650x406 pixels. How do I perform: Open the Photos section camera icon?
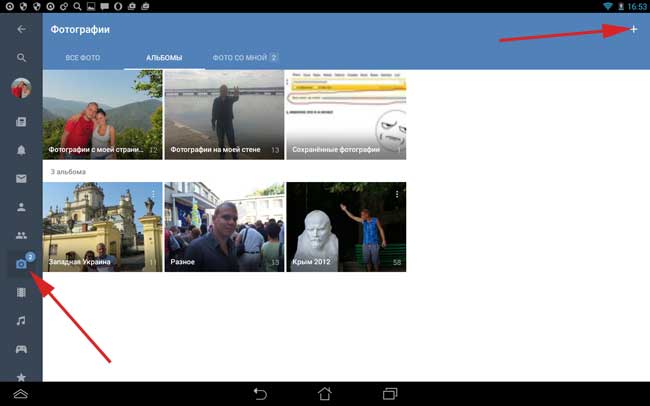21,264
